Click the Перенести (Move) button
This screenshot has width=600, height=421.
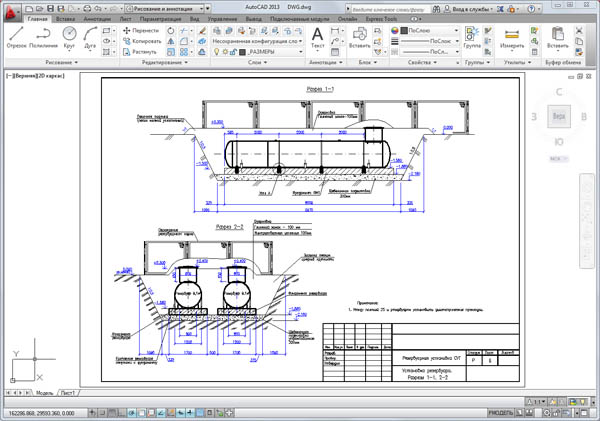coord(142,30)
